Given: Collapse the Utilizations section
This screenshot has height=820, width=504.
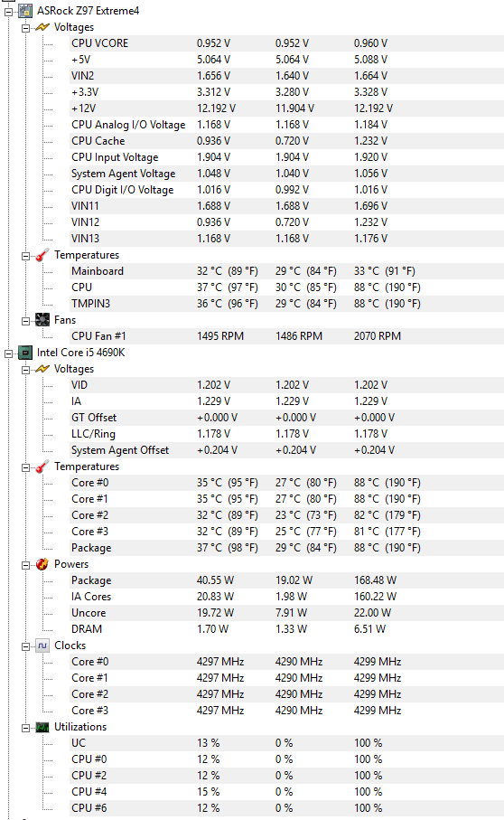Looking at the screenshot, I should [25, 728].
